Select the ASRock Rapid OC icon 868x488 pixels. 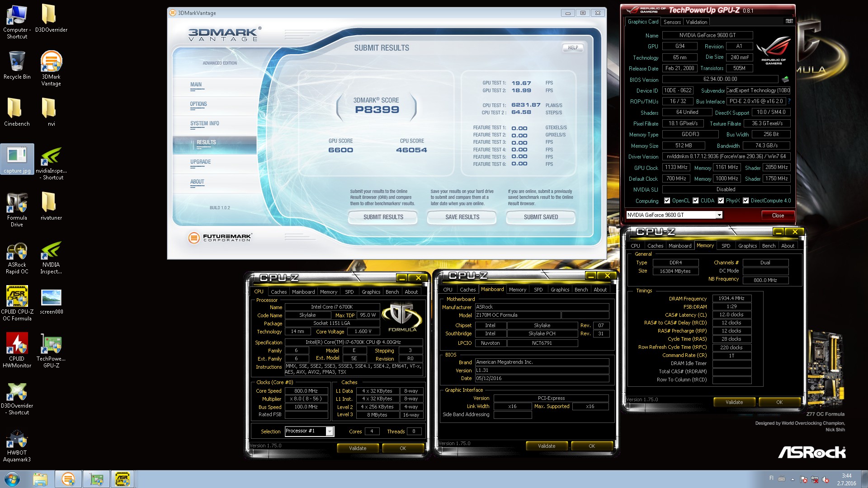(x=17, y=258)
